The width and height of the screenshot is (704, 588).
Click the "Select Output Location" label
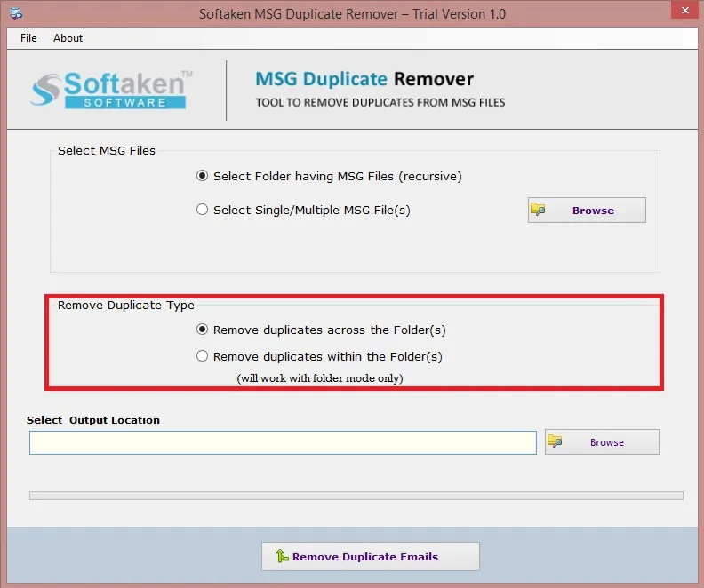pyautogui.click(x=93, y=420)
